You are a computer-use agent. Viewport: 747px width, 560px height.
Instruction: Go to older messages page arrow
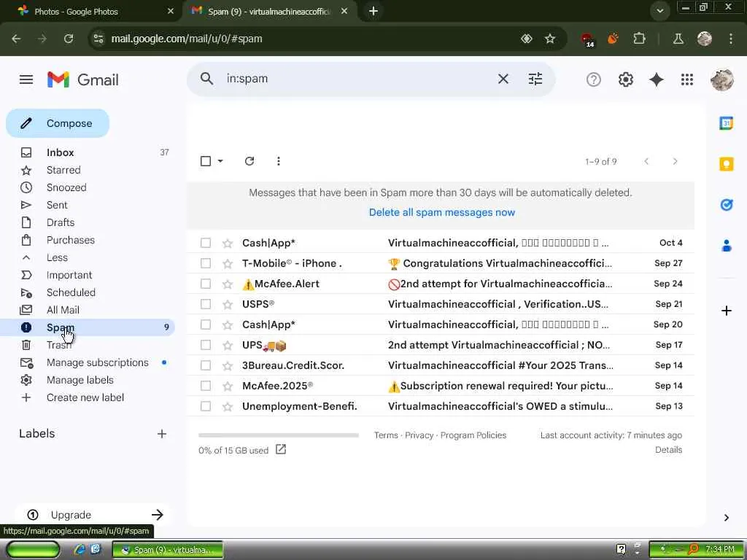click(x=675, y=161)
